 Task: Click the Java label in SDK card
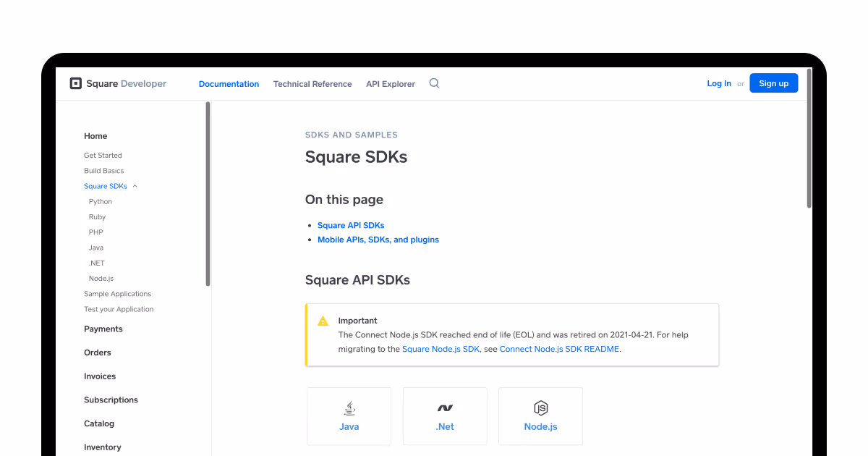349,427
